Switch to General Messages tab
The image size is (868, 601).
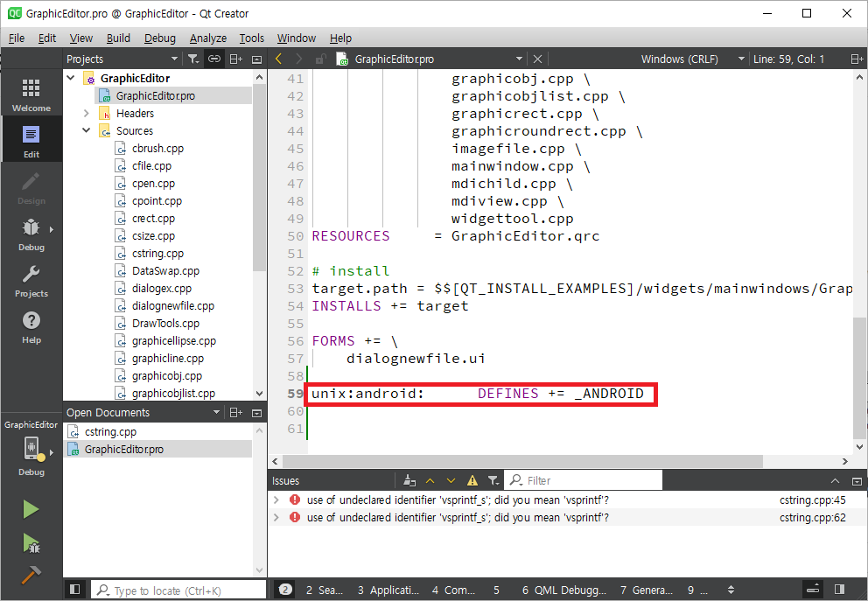646,590
